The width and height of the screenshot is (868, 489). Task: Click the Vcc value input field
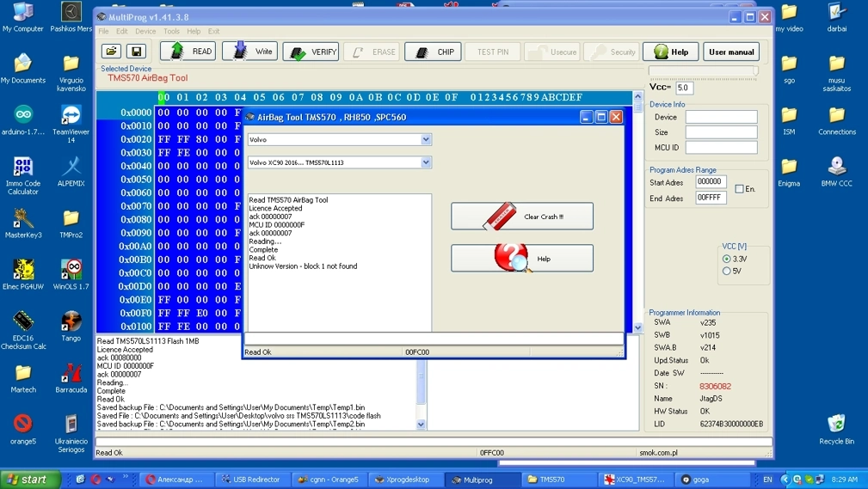click(x=685, y=88)
